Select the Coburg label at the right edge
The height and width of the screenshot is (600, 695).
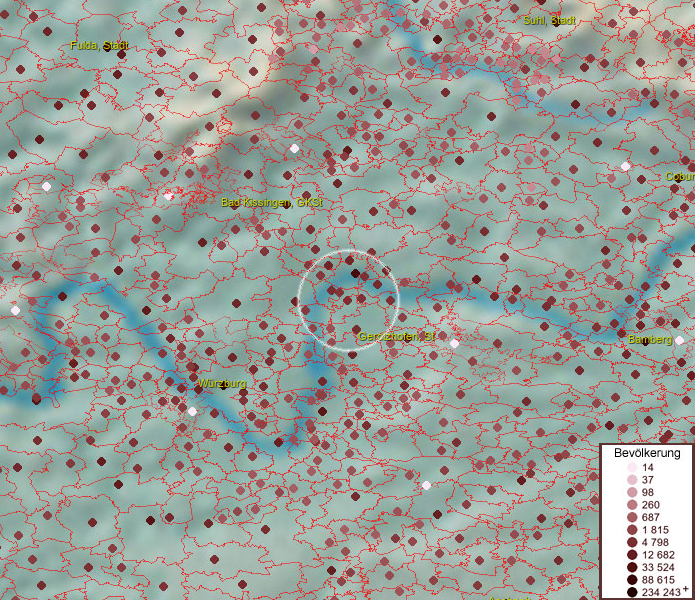click(679, 176)
